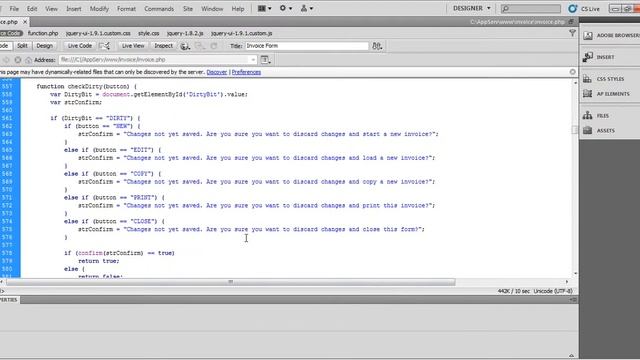Viewport: 640px width, 360px height.
Task: Dismiss the dynamically-related files info bar
Action: pyautogui.click(x=572, y=72)
